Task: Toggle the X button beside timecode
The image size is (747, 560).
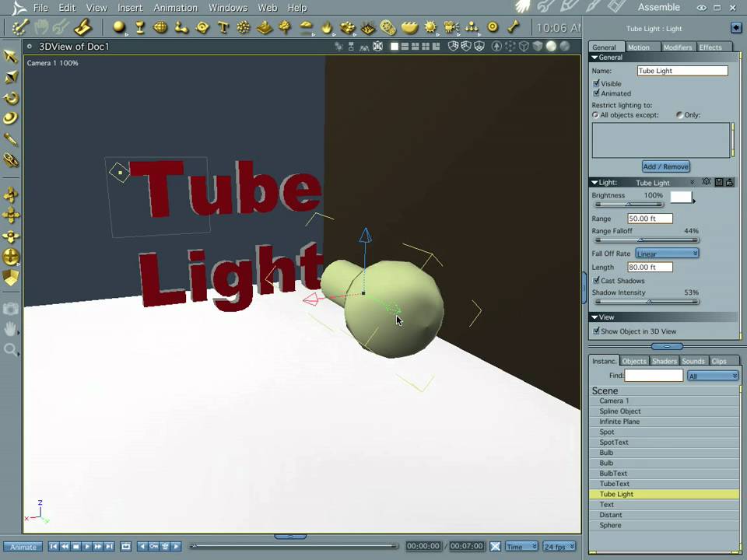Action: coord(495,546)
